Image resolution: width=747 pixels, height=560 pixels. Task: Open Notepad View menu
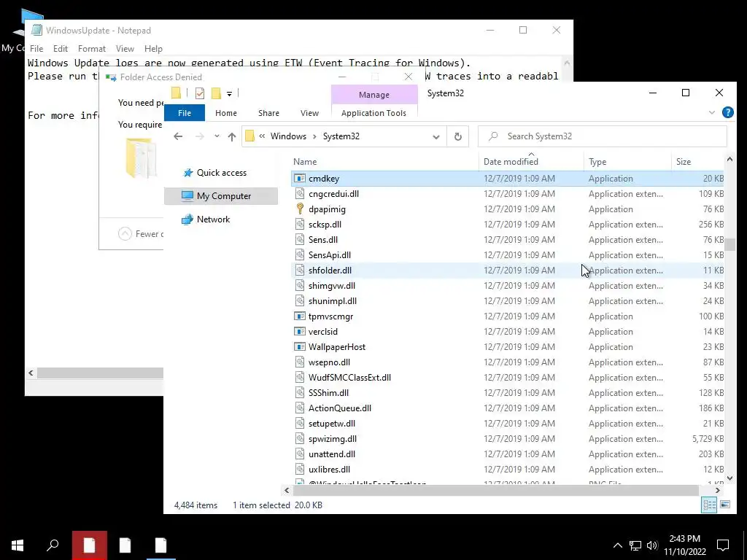click(125, 49)
